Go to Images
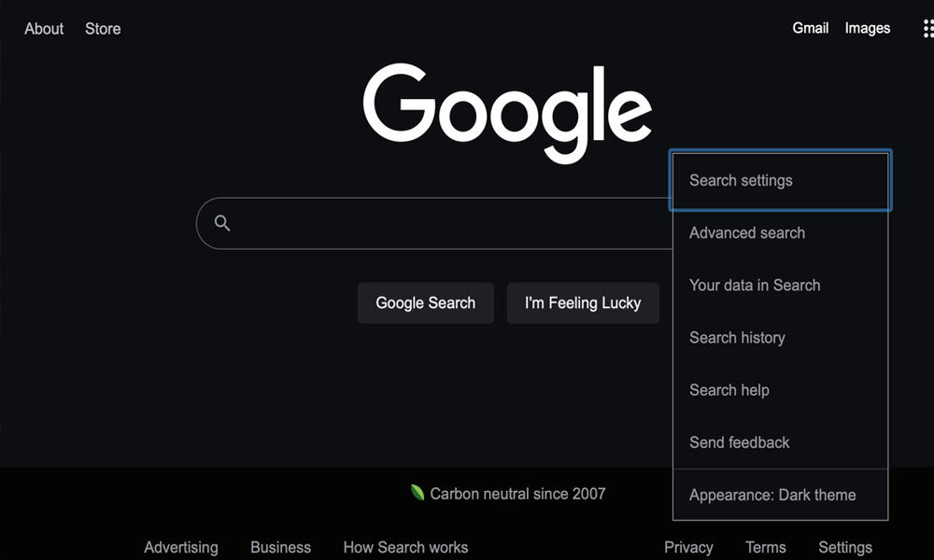Image resolution: width=934 pixels, height=560 pixels. click(x=867, y=28)
